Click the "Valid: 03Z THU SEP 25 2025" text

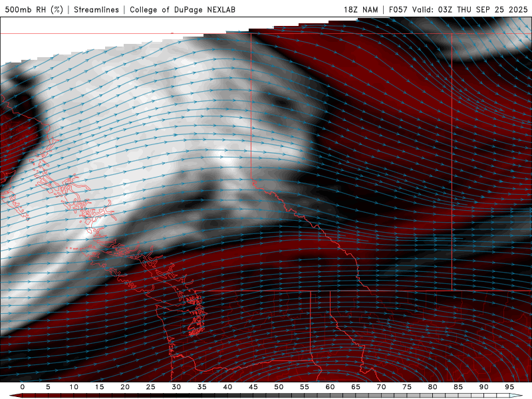(x=470, y=9)
